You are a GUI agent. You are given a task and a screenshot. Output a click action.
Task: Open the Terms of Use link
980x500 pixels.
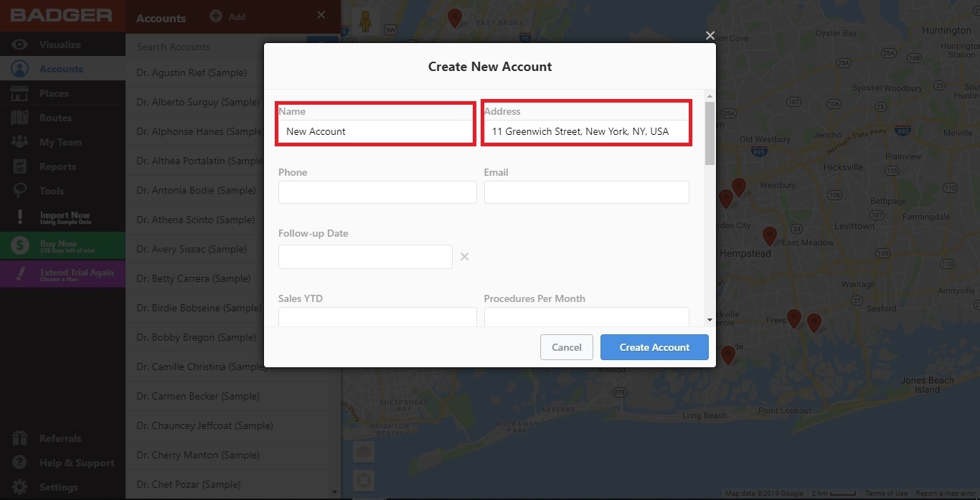(885, 493)
